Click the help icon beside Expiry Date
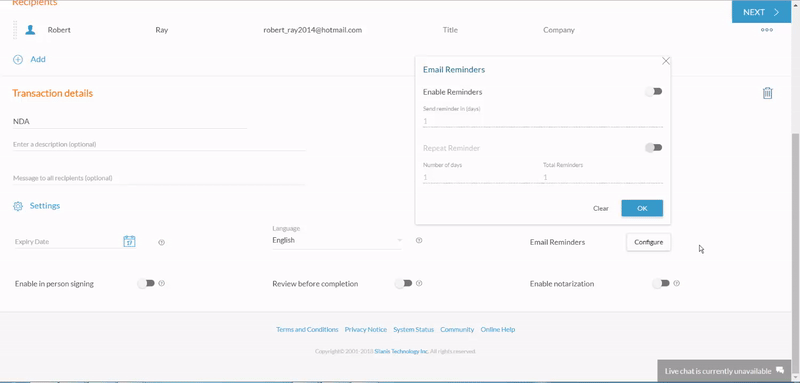Viewport: 800px width, 383px height. [x=161, y=242]
